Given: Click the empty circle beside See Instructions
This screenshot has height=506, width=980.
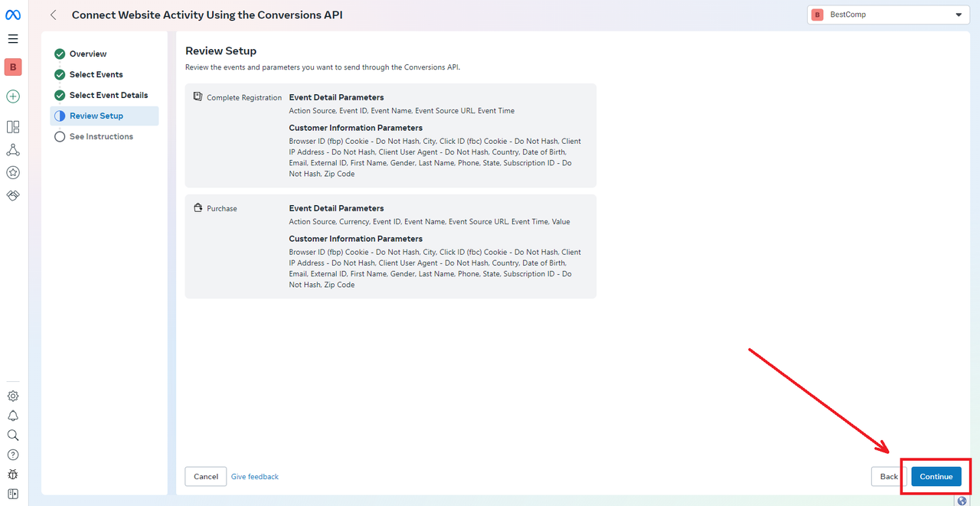Looking at the screenshot, I should tap(60, 137).
